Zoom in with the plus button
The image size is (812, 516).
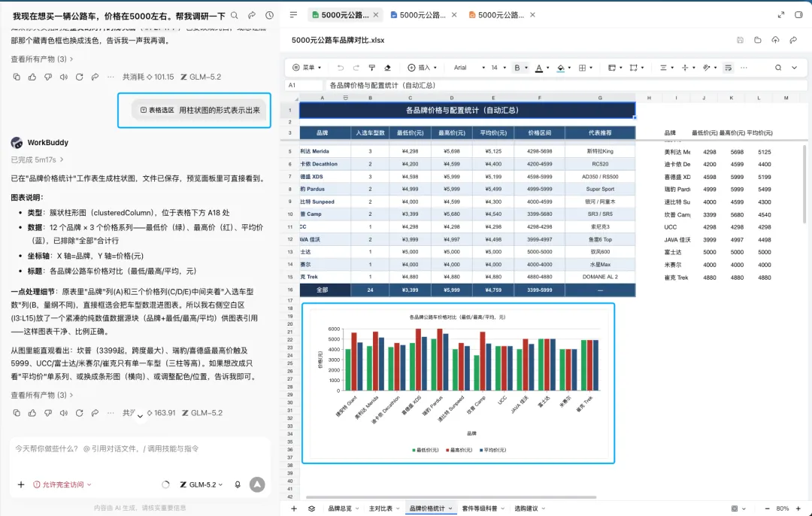(798, 508)
